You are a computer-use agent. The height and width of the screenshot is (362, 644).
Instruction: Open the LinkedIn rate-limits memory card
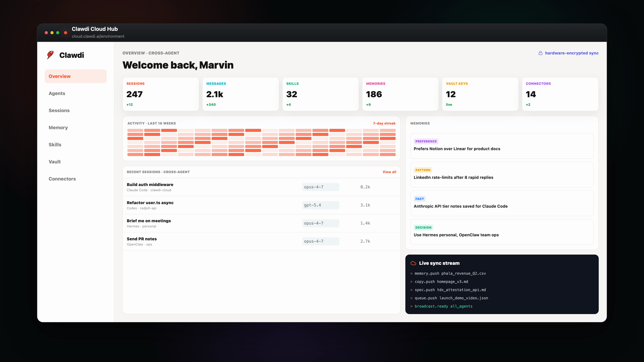[x=502, y=175]
